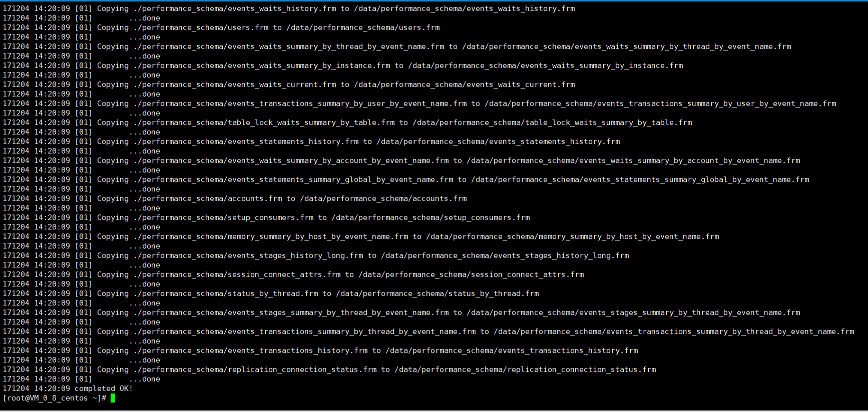Click destination path '/data/performance_schema/events_statements_history.frm'
The height and width of the screenshot is (412, 868).
click(x=498, y=141)
